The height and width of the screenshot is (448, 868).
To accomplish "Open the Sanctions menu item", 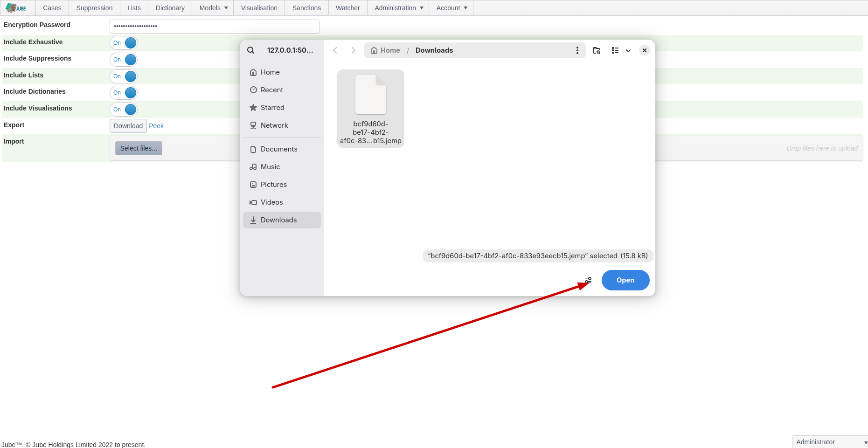I will point(306,8).
